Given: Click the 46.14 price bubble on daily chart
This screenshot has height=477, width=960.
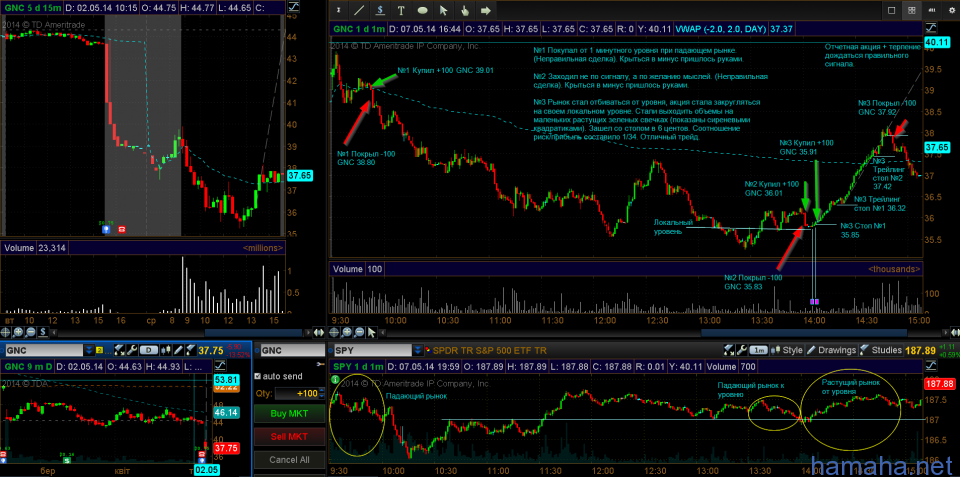Looking at the screenshot, I should tap(226, 413).
